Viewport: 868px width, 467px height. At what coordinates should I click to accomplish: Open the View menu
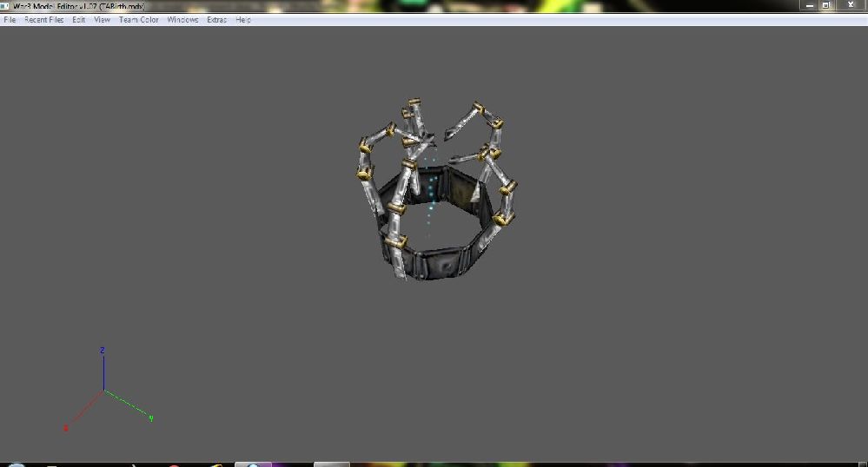click(x=102, y=19)
